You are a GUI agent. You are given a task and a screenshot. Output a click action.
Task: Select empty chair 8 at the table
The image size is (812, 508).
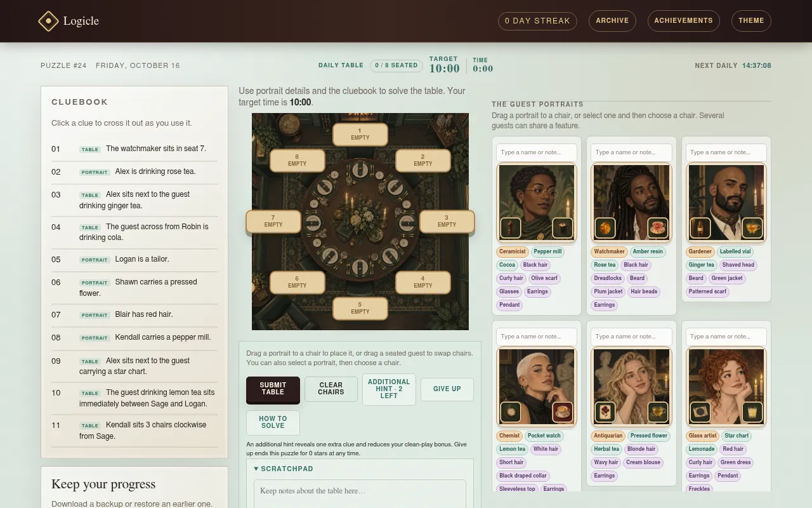click(297, 160)
